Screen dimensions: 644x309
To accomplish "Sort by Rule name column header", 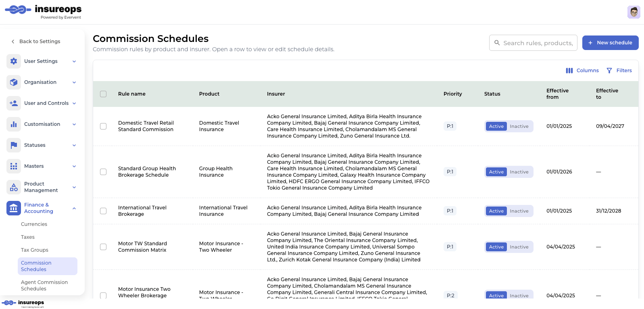I will 132,94.
